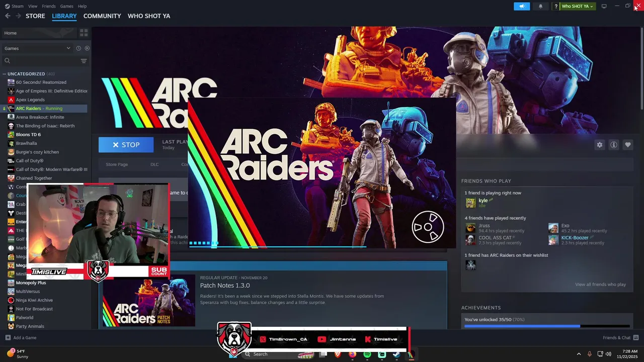
Task: Go to the COMMUNITY tab
Action: coord(102,16)
